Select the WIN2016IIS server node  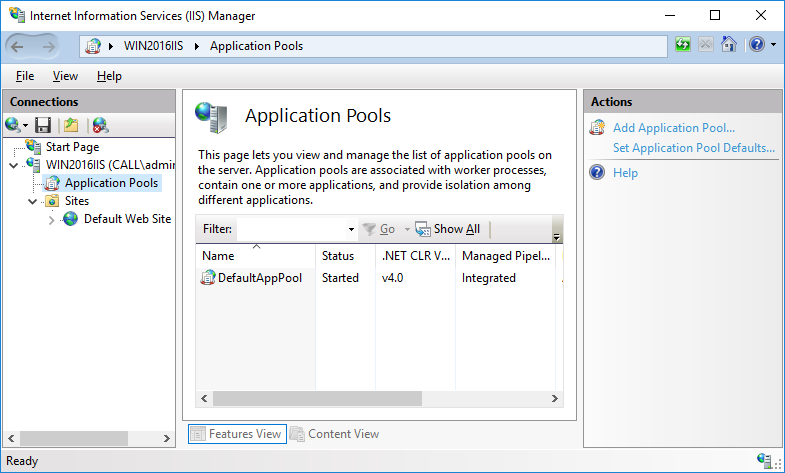click(x=110, y=165)
